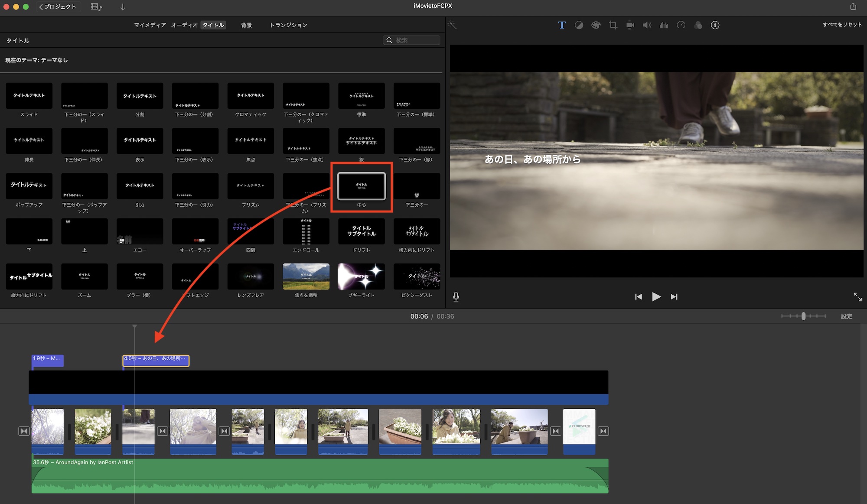Toggle fullscreen playback of the viewer

pyautogui.click(x=857, y=296)
